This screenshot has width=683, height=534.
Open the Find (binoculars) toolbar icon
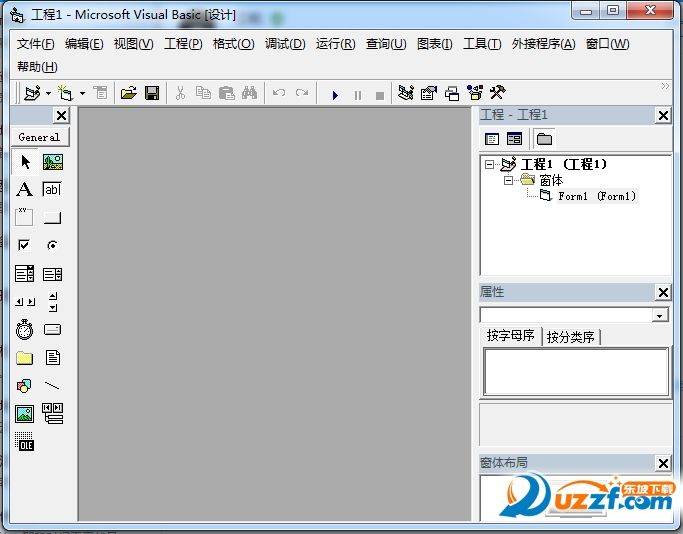click(249, 93)
